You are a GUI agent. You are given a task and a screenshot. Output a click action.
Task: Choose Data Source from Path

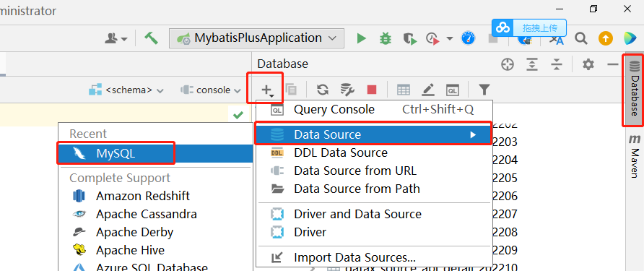click(x=374, y=189)
